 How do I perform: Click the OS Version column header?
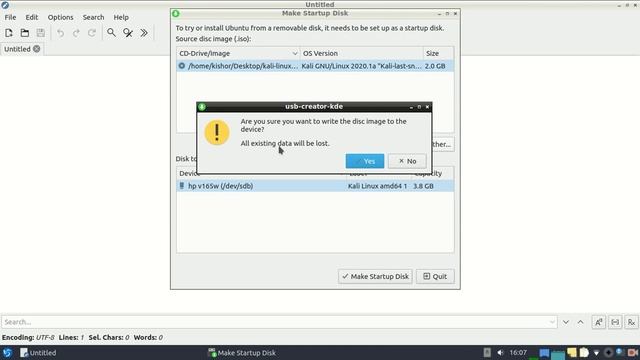tap(362, 53)
